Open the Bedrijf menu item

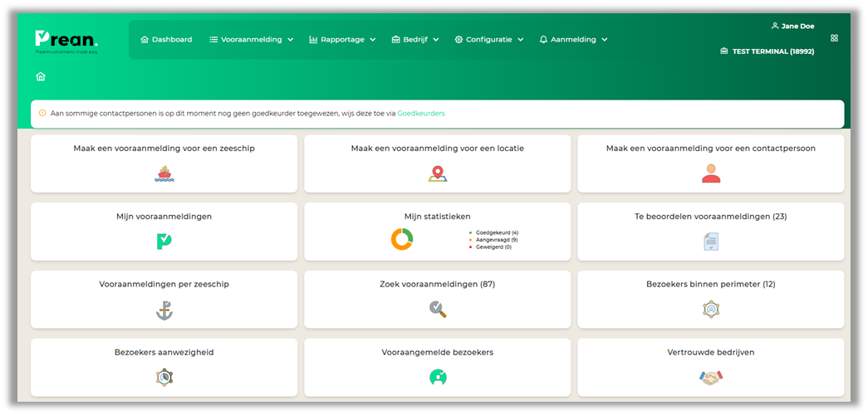click(x=415, y=39)
